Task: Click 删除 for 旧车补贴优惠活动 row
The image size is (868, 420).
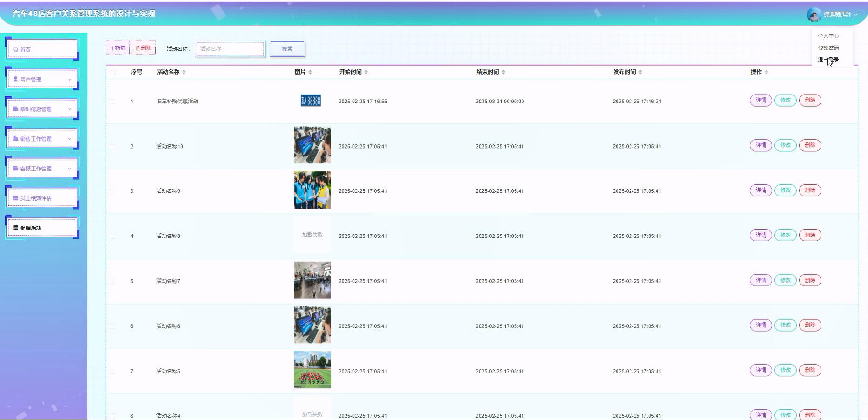Action: [810, 100]
